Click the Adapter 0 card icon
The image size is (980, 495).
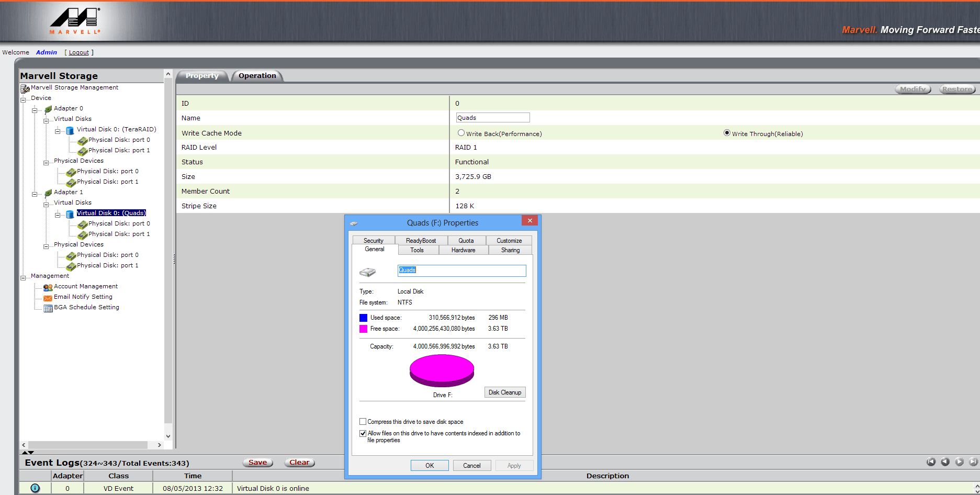click(48, 109)
